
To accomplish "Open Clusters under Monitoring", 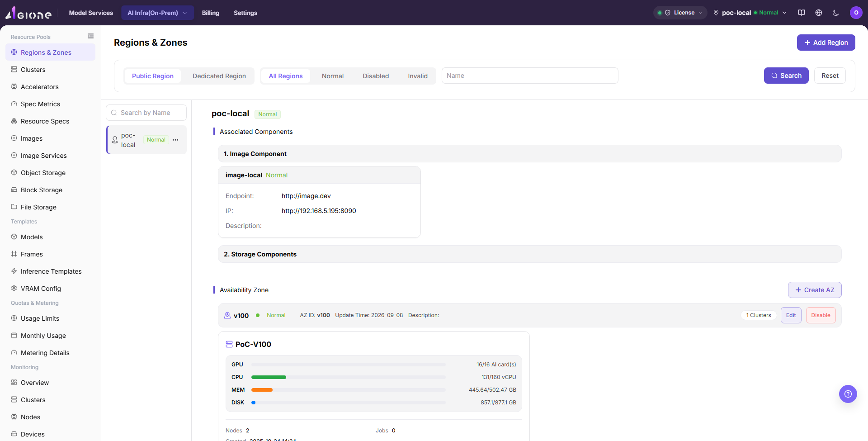I will pyautogui.click(x=51, y=400).
